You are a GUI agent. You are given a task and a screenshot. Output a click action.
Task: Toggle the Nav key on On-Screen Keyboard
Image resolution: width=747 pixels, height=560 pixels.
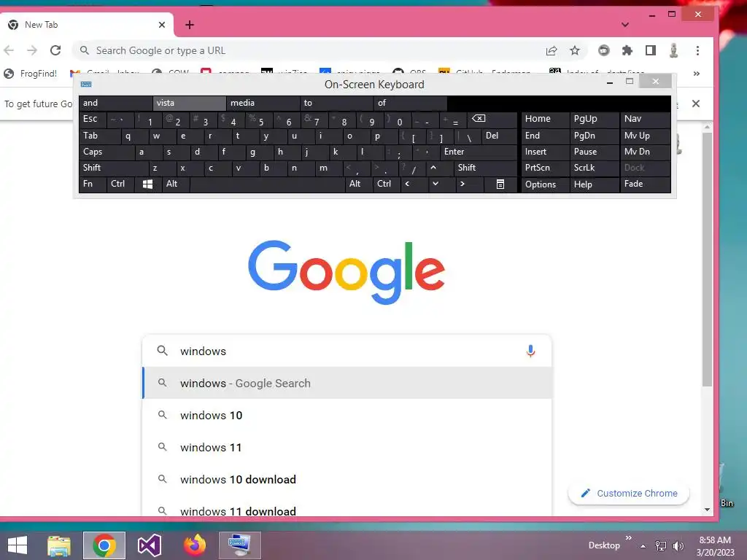coord(645,119)
